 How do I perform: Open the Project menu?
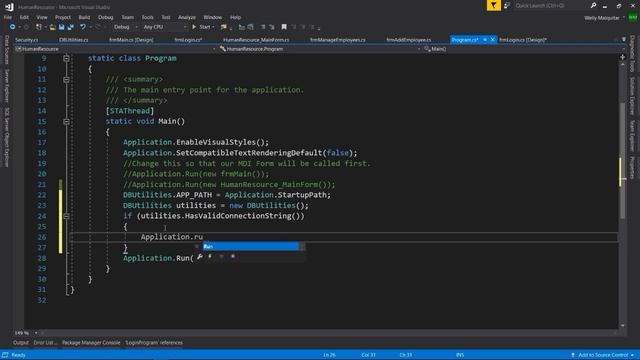[x=63, y=17]
